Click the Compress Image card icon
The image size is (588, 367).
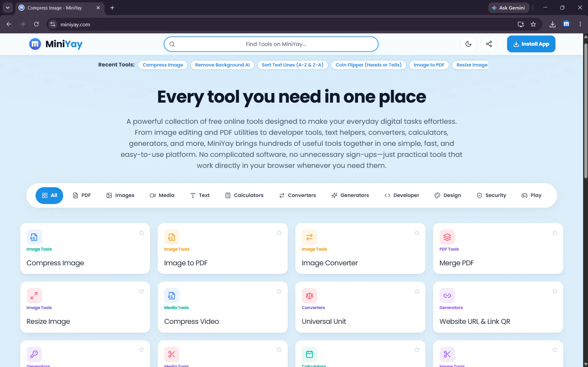(x=34, y=237)
